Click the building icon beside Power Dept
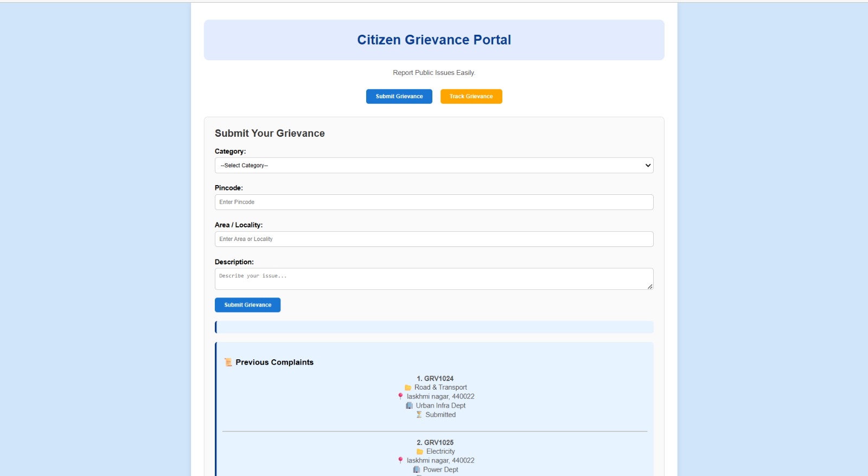Screen dimensions: 868x476 [x=417, y=469]
